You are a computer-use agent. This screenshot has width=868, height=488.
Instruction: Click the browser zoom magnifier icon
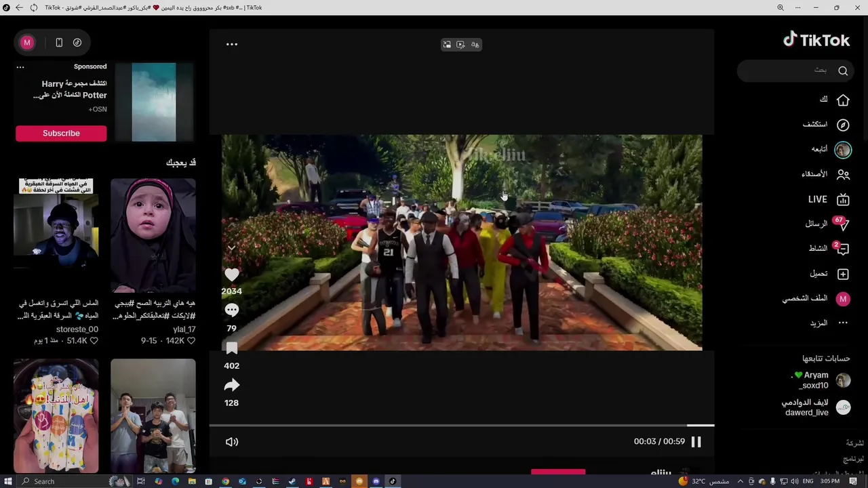(x=780, y=7)
